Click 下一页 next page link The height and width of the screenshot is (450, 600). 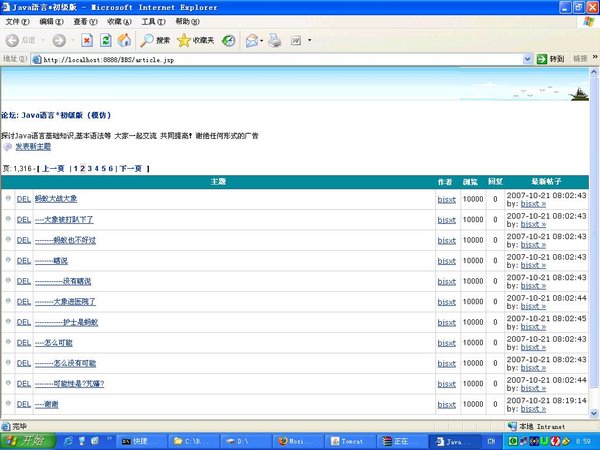(x=131, y=169)
